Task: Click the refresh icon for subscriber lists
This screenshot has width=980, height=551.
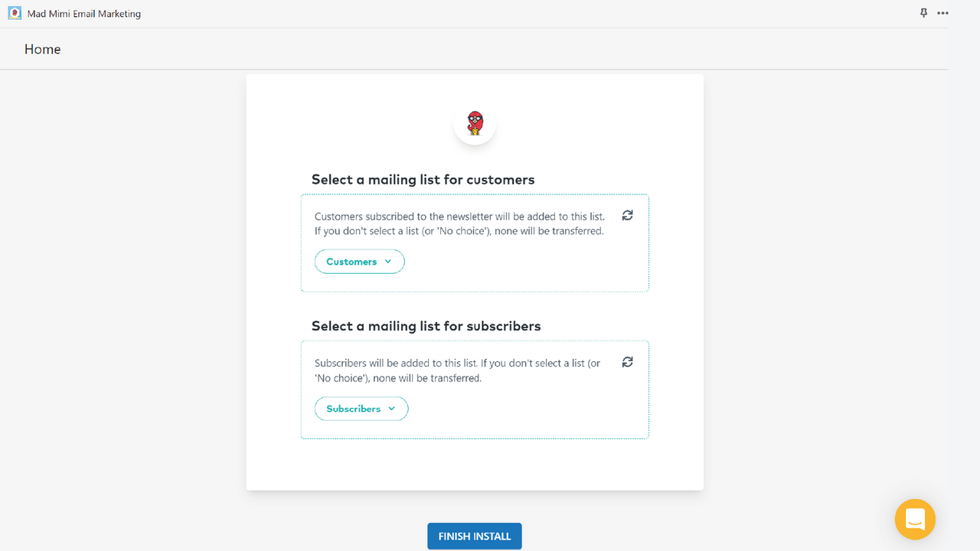Action: [627, 361]
